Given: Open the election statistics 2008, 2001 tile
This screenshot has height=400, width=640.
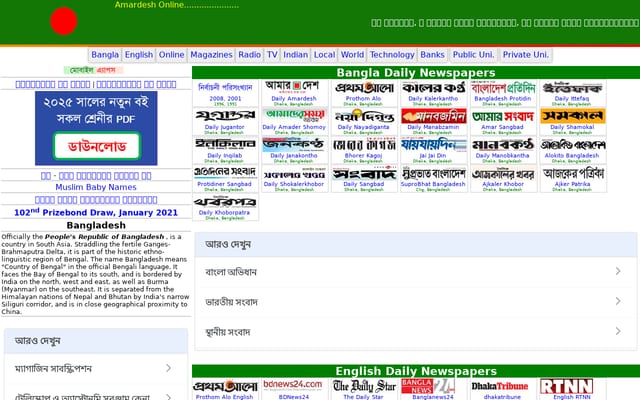Looking at the screenshot, I should 225,93.
